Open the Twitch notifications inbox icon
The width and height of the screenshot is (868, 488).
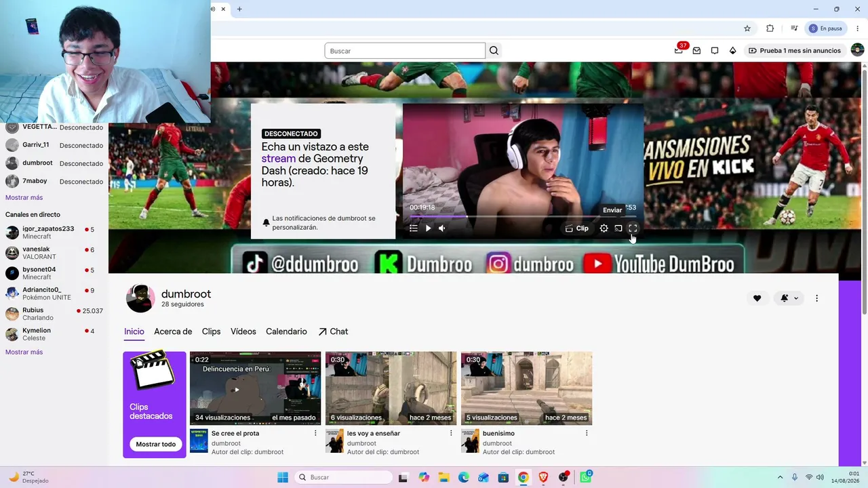click(696, 51)
